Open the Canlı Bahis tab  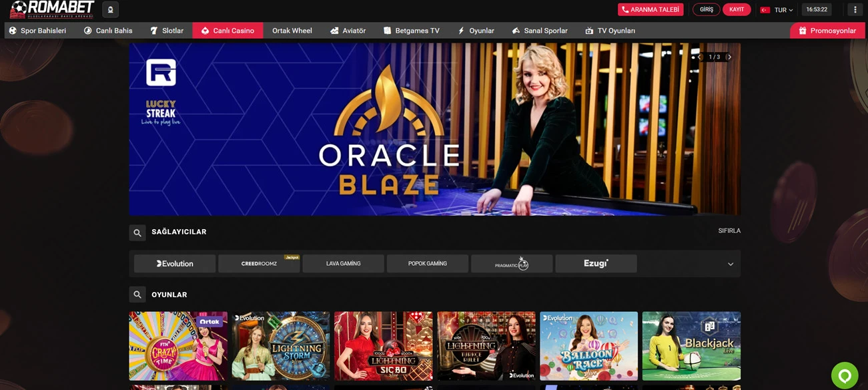(108, 31)
